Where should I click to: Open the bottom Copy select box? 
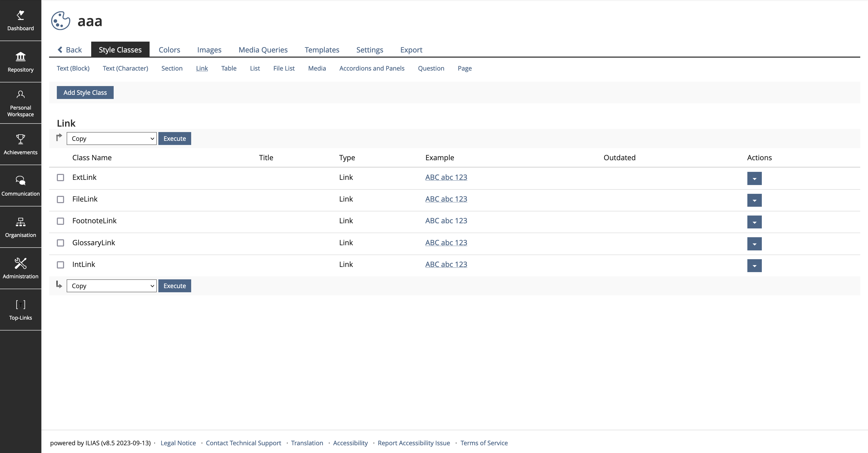pos(112,286)
